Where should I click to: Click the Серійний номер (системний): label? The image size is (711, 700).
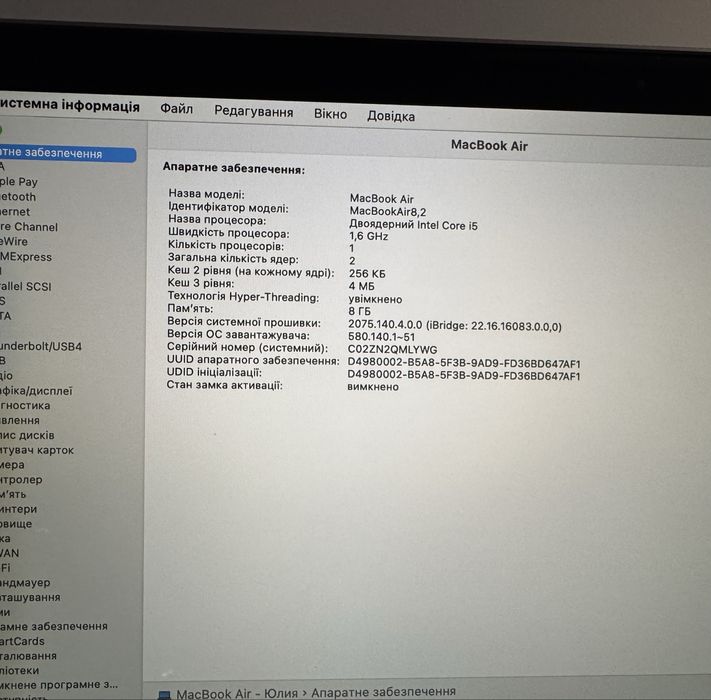247,348
